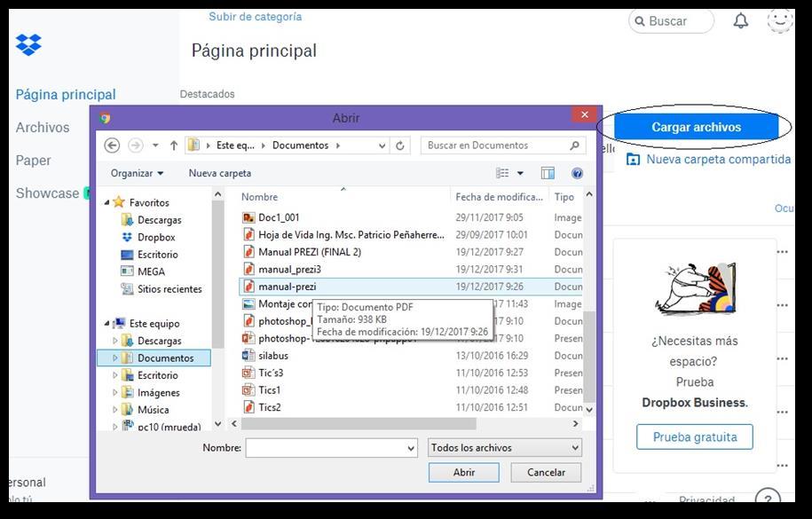Toggle the preview pane icon
812x519 pixels.
(x=548, y=173)
